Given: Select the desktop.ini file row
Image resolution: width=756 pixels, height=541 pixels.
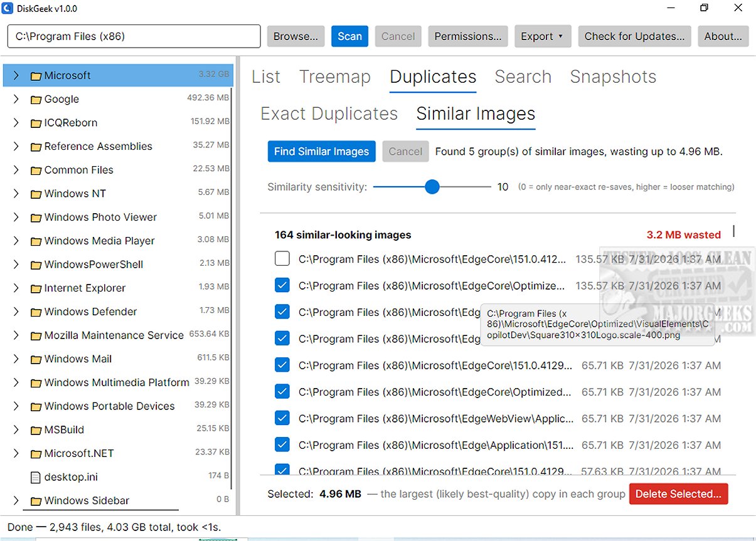Looking at the screenshot, I should (x=117, y=477).
